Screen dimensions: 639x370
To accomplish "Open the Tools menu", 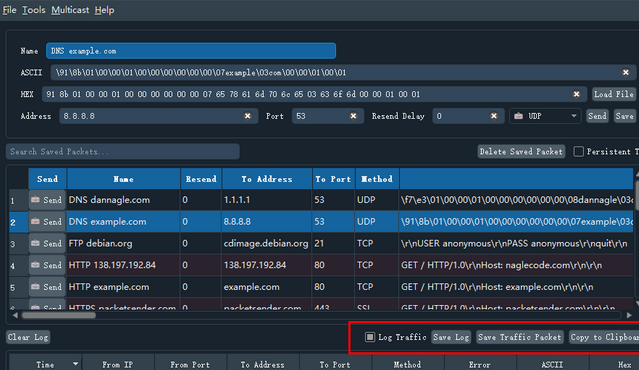I will [33, 10].
